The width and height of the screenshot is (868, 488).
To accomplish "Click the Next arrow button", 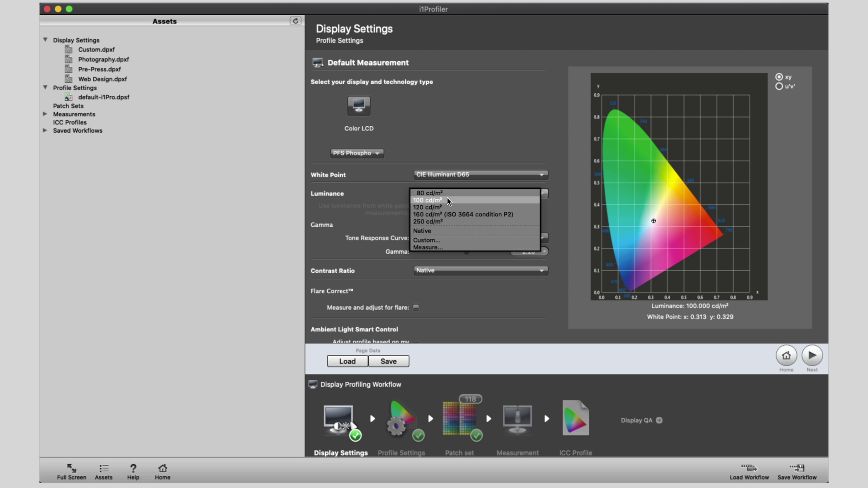I will (x=812, y=356).
